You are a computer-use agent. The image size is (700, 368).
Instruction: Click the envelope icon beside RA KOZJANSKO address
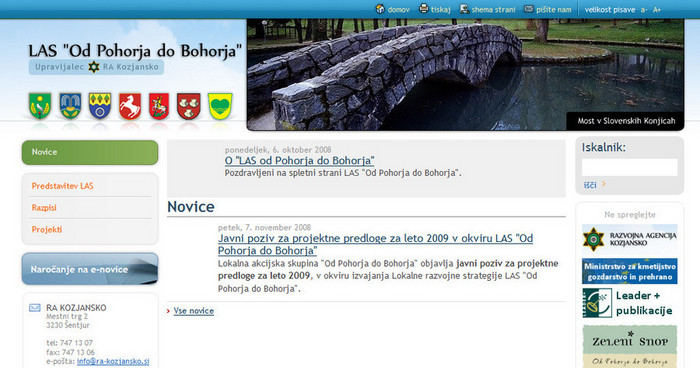pyautogui.click(x=35, y=308)
